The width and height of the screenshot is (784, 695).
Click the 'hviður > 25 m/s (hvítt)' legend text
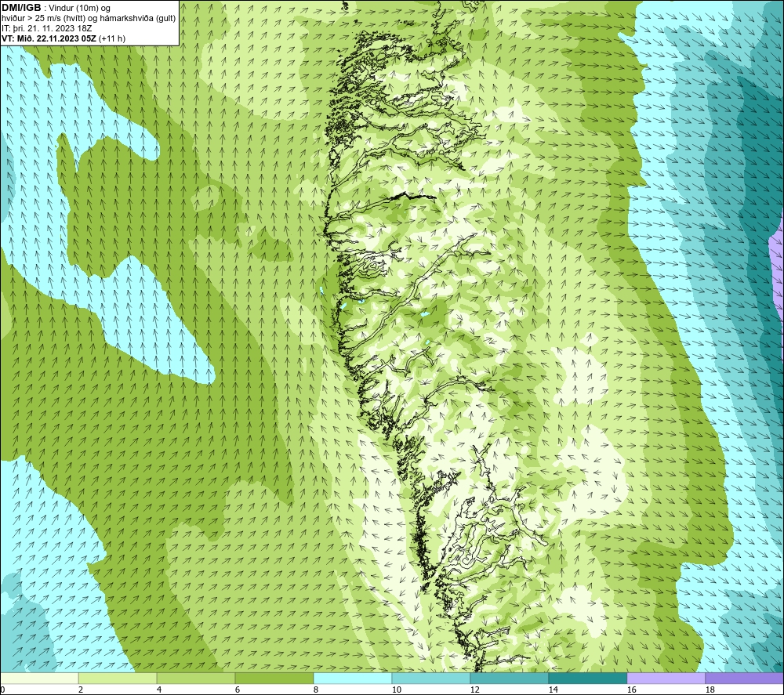pyautogui.click(x=43, y=19)
